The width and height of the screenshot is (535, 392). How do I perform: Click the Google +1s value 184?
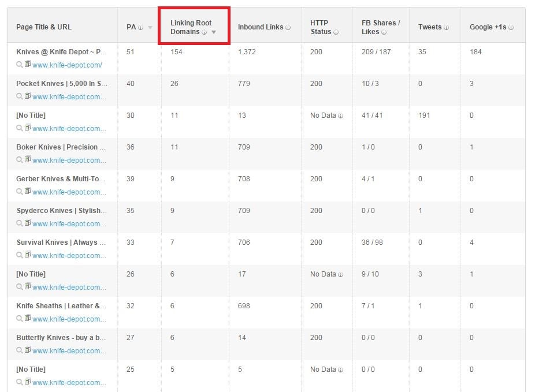[475, 52]
